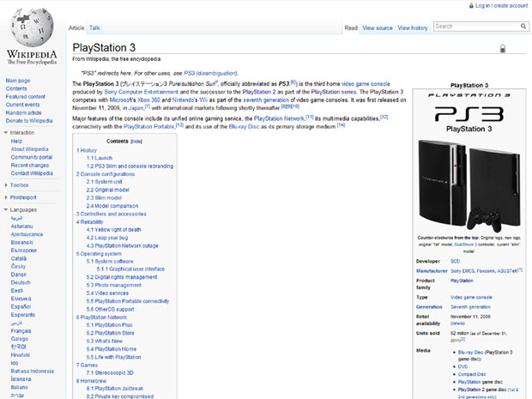
Task: Open the sidebar Help link
Action: coord(16,141)
